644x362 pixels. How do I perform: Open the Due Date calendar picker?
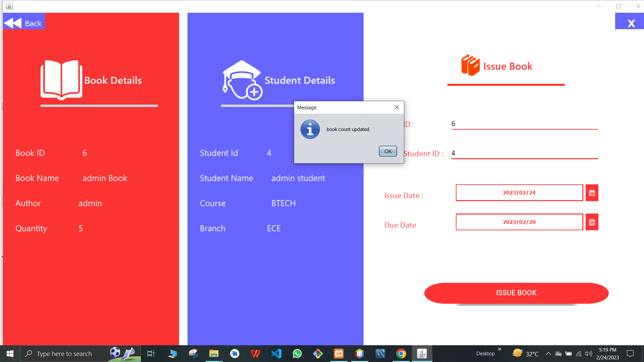[592, 222]
